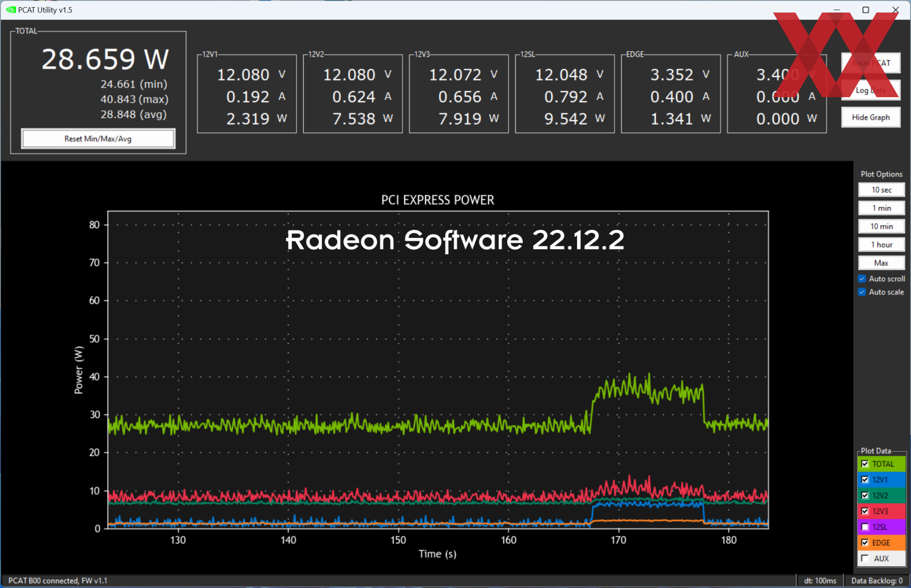Set plot range to 1 min

coord(881,208)
